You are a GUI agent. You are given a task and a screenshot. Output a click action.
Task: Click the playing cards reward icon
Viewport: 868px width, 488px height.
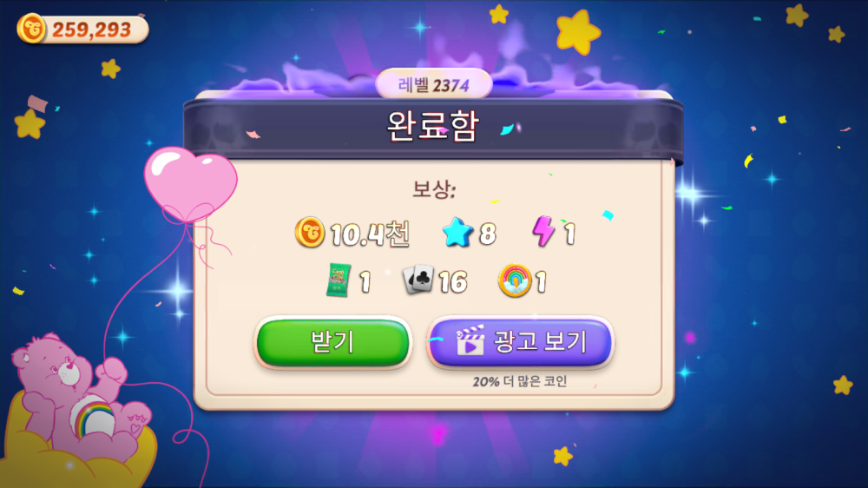click(x=418, y=280)
